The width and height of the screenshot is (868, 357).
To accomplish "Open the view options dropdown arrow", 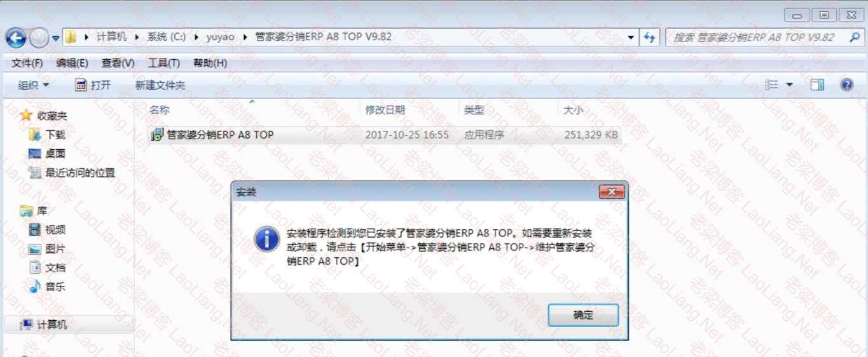I will point(790,84).
